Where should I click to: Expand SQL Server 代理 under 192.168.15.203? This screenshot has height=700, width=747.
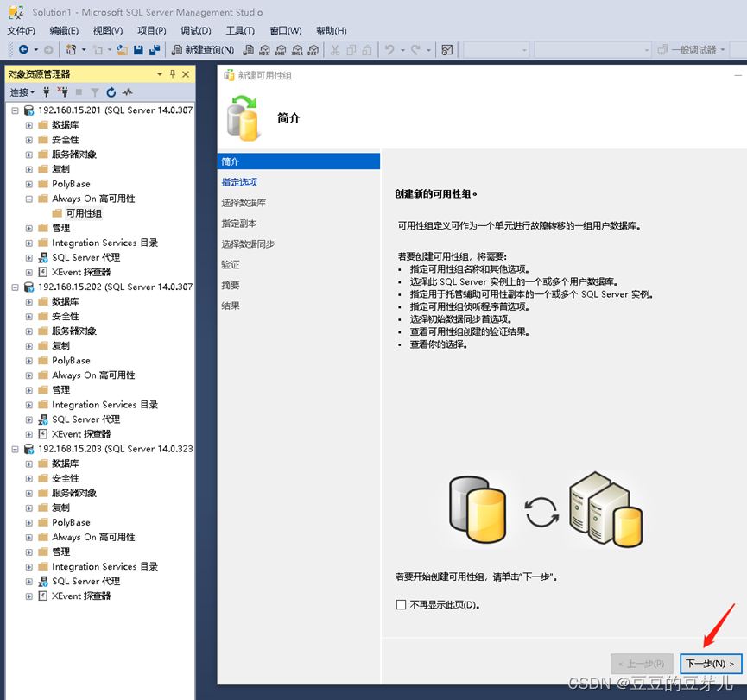click(29, 582)
